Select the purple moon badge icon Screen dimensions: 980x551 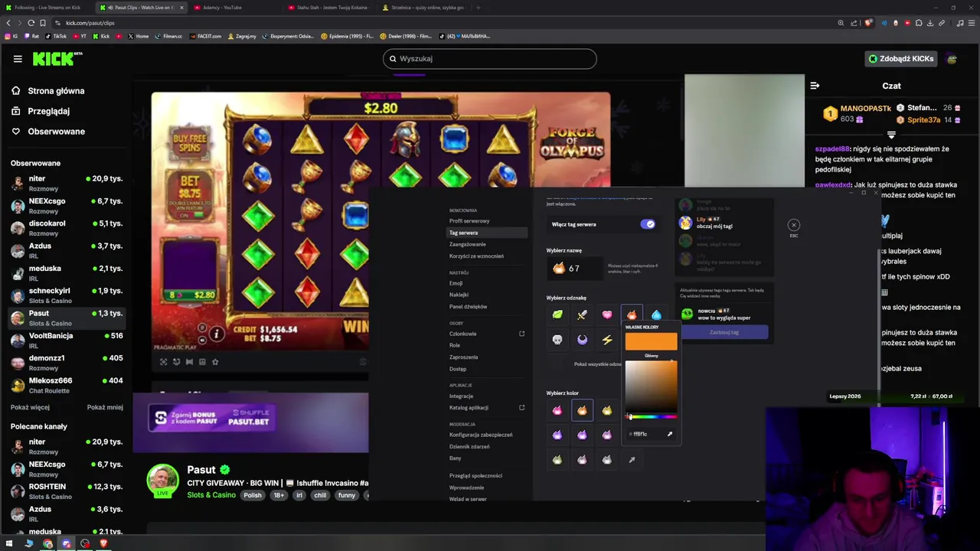click(582, 339)
